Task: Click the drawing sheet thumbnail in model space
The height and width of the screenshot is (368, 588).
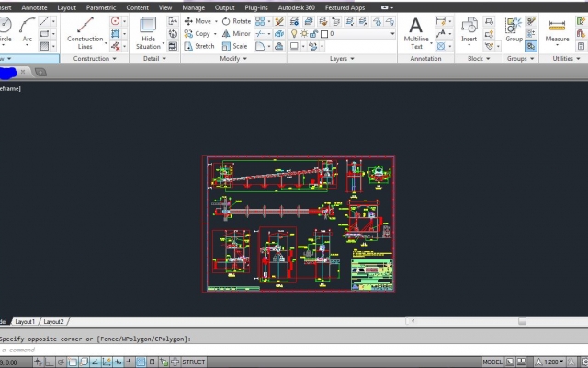Action: [x=299, y=224]
